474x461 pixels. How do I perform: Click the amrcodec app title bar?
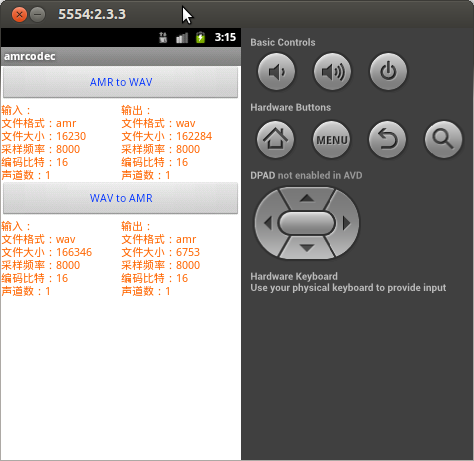(121, 56)
